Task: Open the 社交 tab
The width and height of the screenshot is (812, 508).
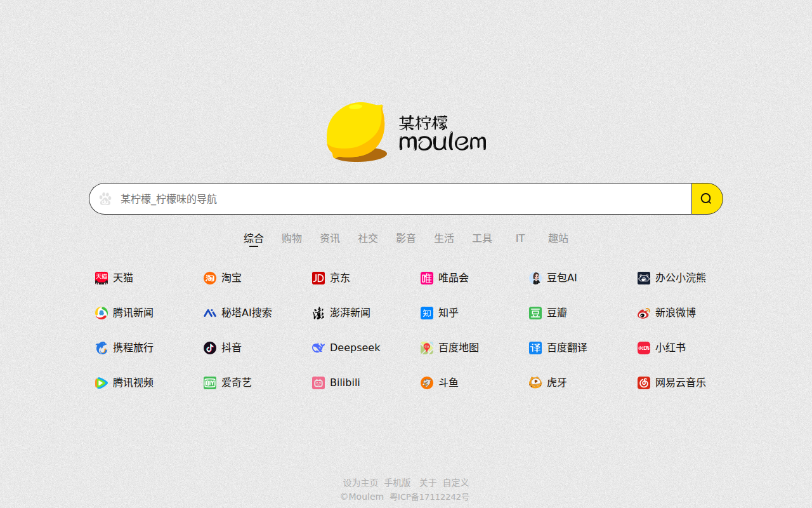Action: [x=368, y=239]
